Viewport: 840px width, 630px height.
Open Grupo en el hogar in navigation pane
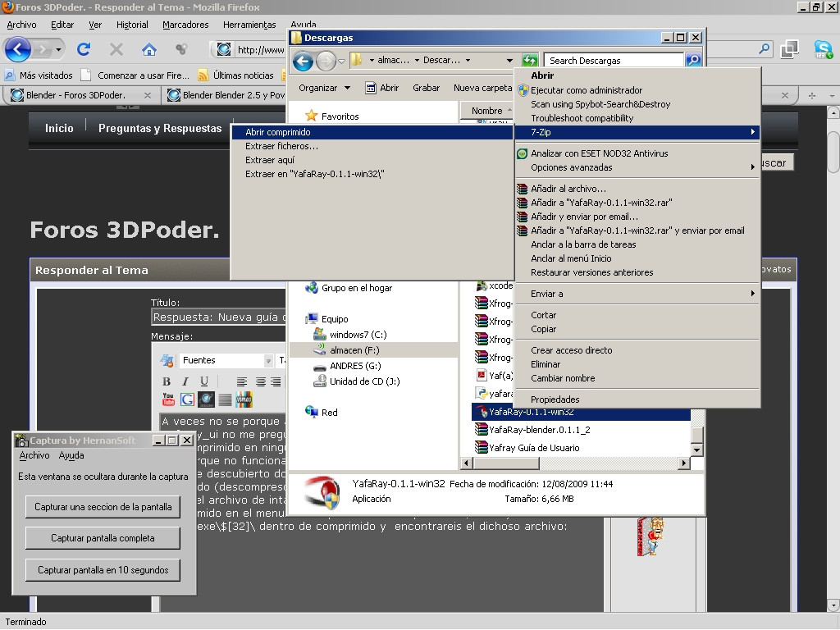349,288
